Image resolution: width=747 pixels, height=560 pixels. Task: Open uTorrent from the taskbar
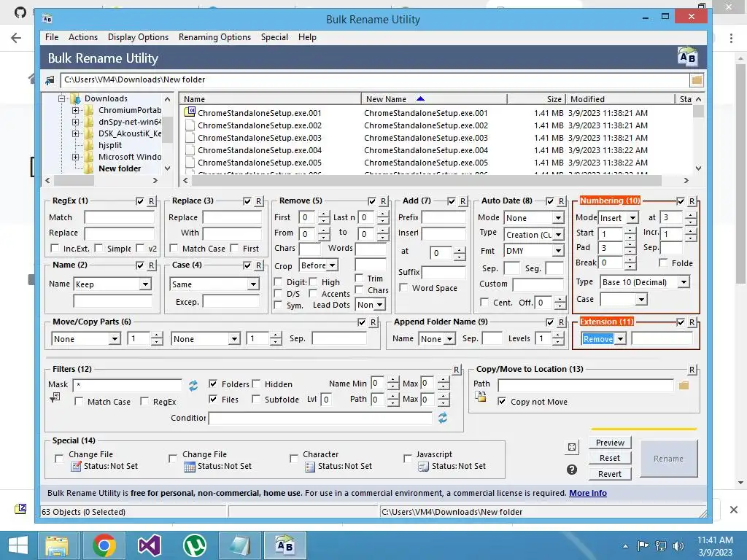click(x=195, y=545)
